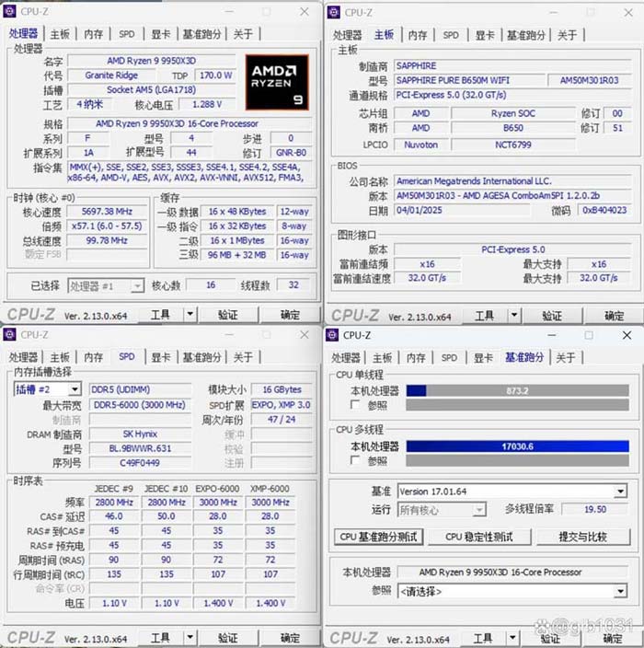The width and height of the screenshot is (644, 648).
Task: Click 验证 button in mainboard window
Action: tap(552, 316)
